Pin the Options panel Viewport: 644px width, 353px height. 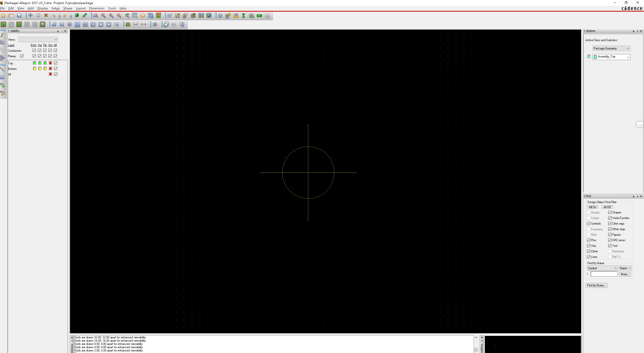coord(634,31)
